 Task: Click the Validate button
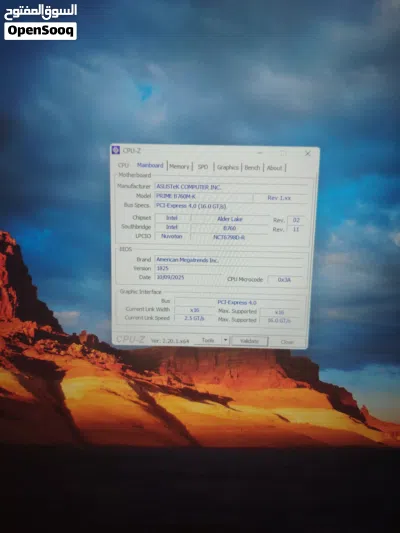(249, 341)
